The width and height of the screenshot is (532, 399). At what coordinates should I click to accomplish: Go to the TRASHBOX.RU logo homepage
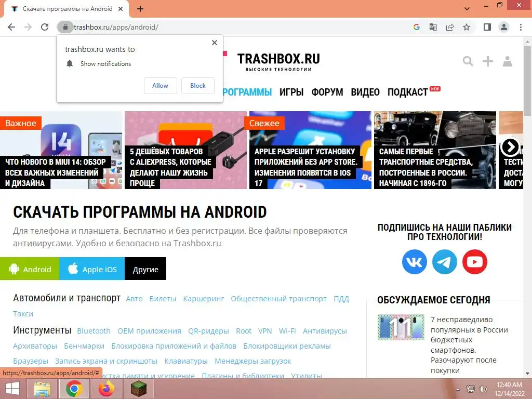click(278, 61)
